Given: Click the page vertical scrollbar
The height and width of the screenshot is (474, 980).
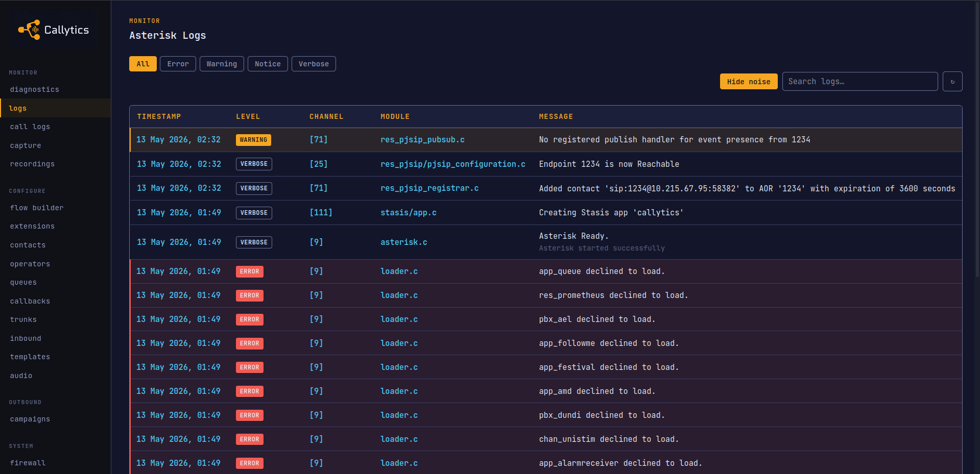Looking at the screenshot, I should [977, 139].
